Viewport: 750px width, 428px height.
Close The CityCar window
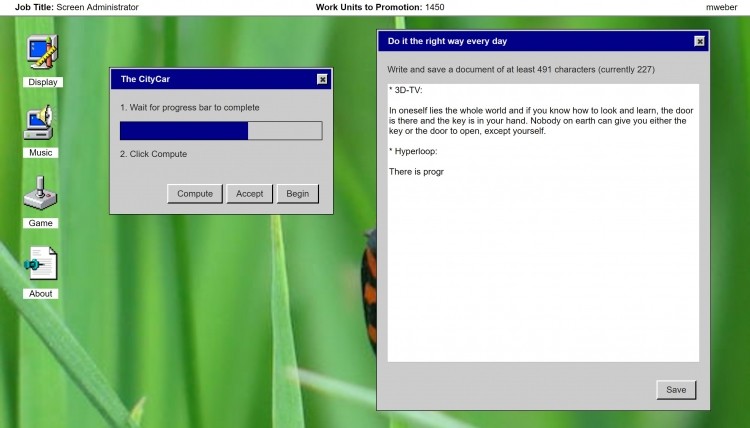(322, 79)
